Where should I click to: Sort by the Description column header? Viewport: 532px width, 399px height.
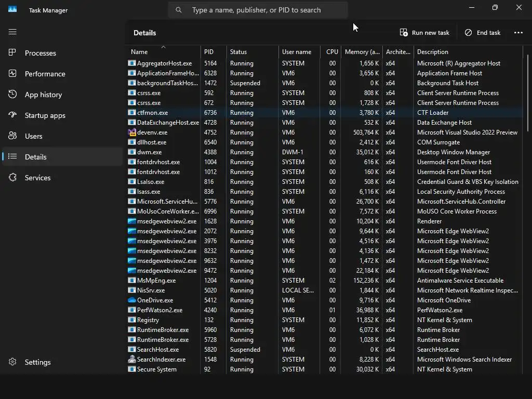click(x=468, y=51)
